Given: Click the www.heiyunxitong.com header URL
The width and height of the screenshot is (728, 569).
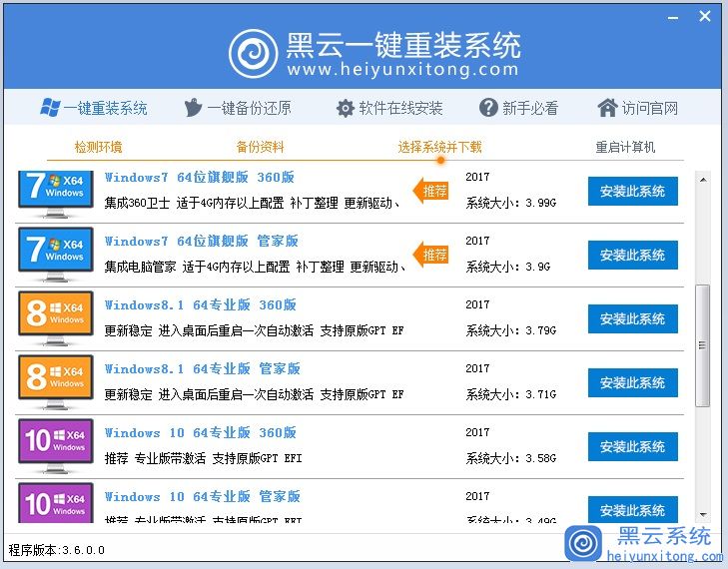Looking at the screenshot, I should [402, 70].
